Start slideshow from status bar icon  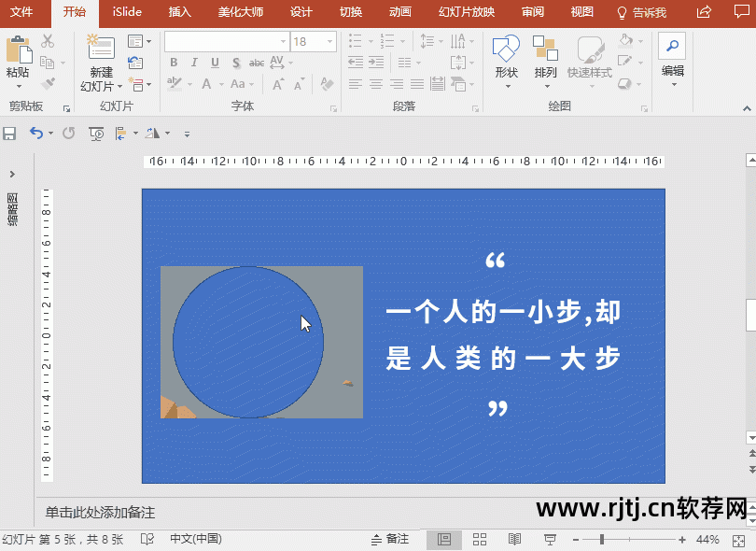tap(551, 540)
